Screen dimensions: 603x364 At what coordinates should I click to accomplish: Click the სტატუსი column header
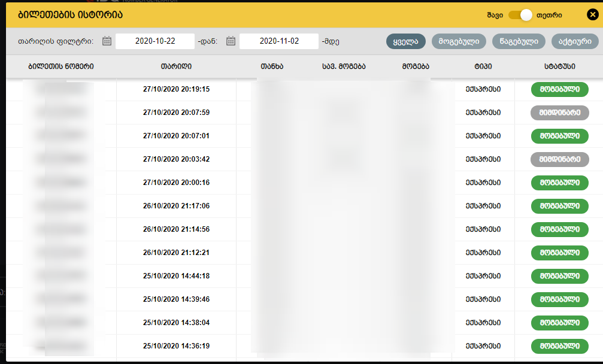pos(559,66)
